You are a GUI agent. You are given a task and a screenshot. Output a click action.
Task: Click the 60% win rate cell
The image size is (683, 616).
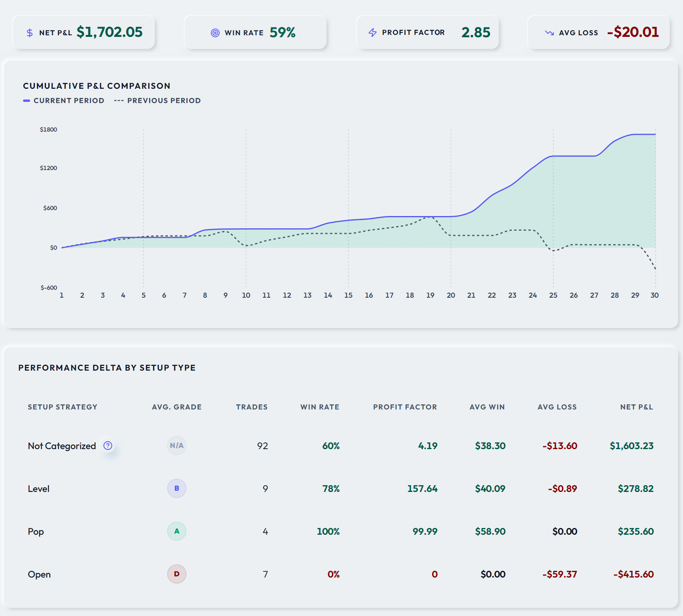(x=331, y=446)
